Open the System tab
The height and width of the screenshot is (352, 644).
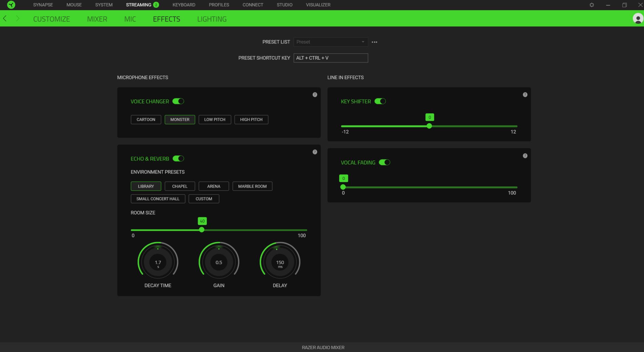pos(104,5)
